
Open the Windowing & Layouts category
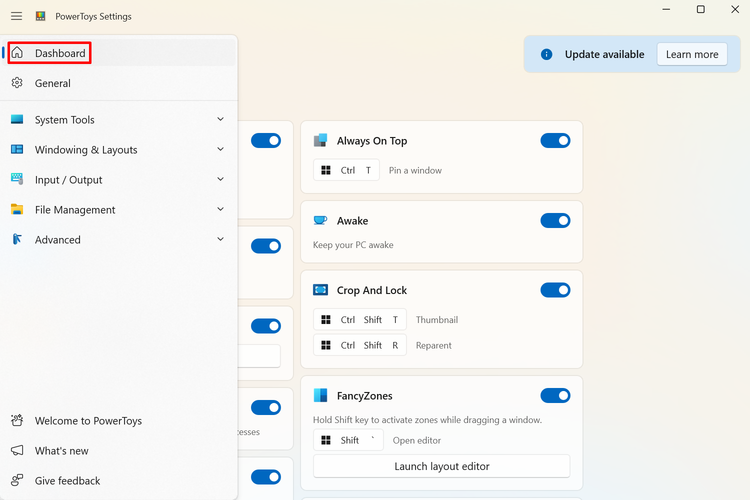coord(119,149)
